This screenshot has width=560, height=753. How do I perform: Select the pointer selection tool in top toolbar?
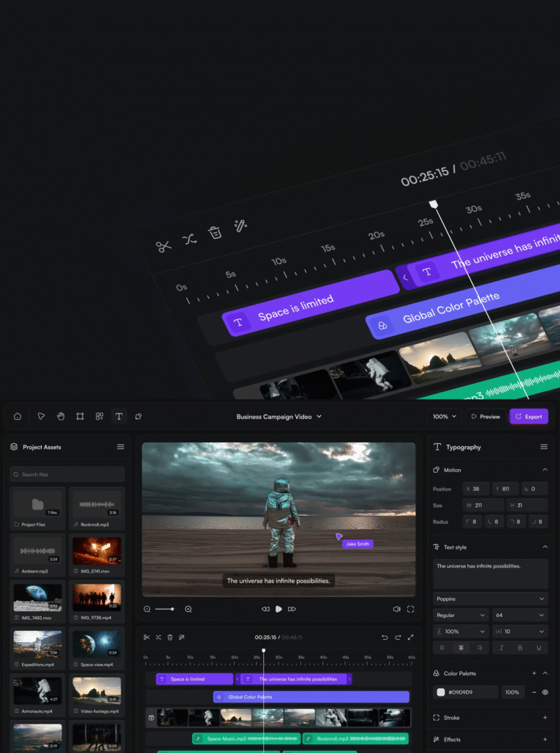coord(41,416)
